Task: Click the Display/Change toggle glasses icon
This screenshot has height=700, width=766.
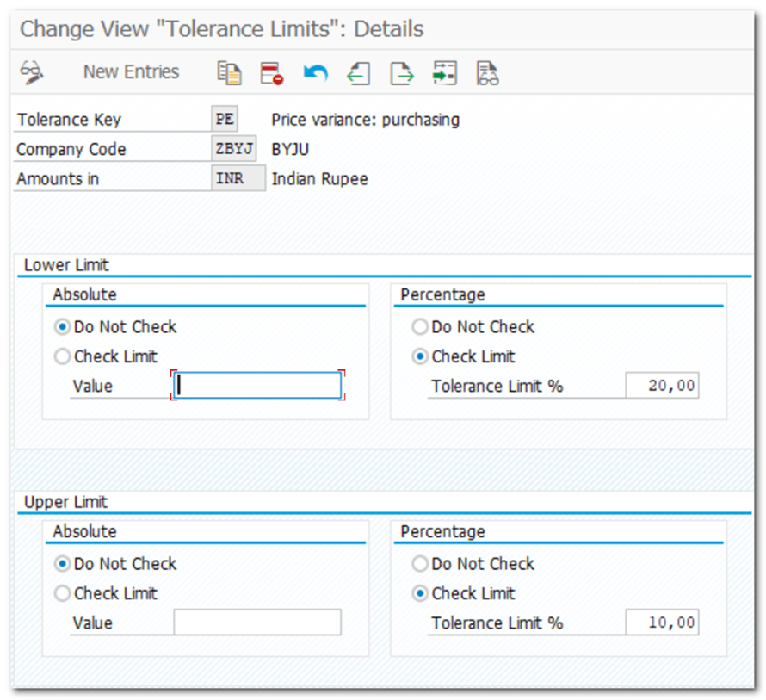Action: (32, 72)
